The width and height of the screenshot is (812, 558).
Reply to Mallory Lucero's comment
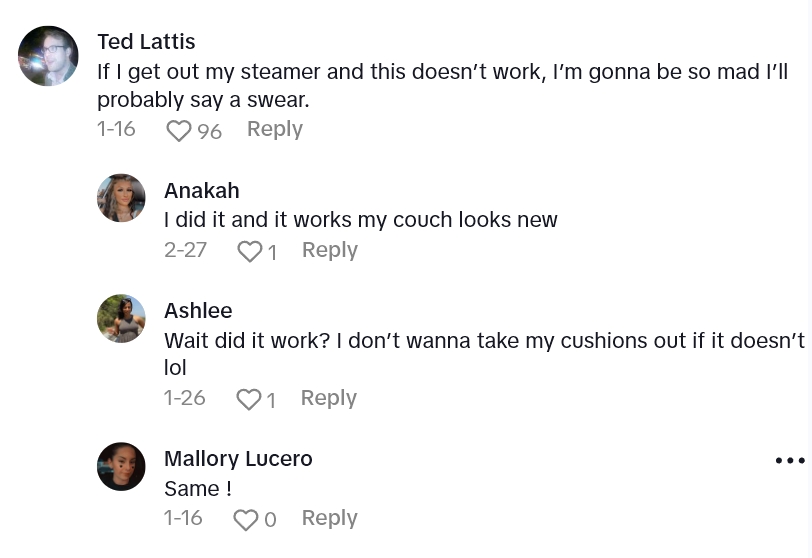click(329, 518)
